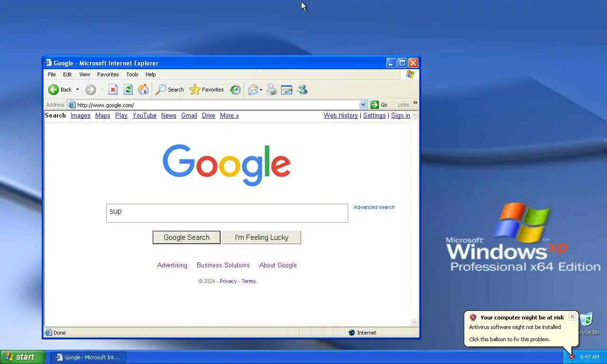Go back with the Back arrow button
The width and height of the screenshot is (607, 364).
60,90
